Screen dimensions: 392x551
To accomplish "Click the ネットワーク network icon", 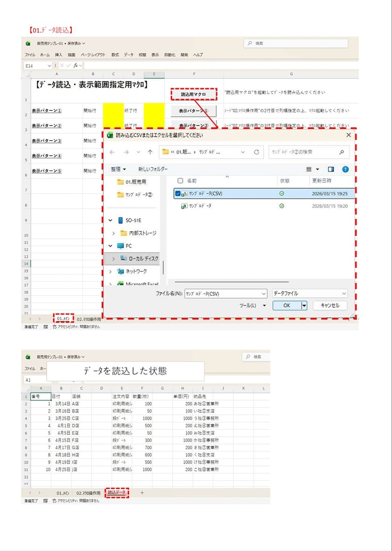I will click(120, 271).
